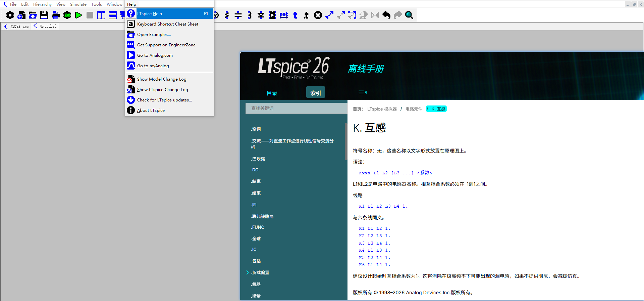The width and height of the screenshot is (644, 301).
Task: Select the SPICE directive tool
Action: point(307,15)
